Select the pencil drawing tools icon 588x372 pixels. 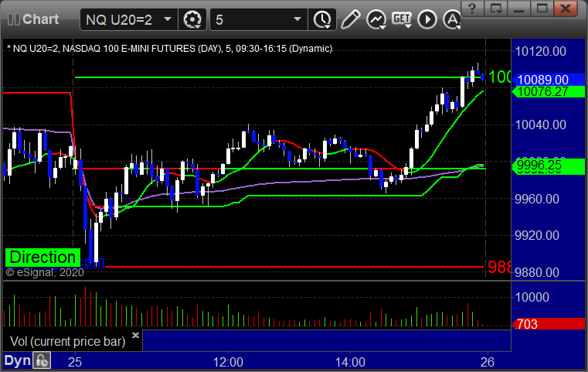pyautogui.click(x=351, y=19)
